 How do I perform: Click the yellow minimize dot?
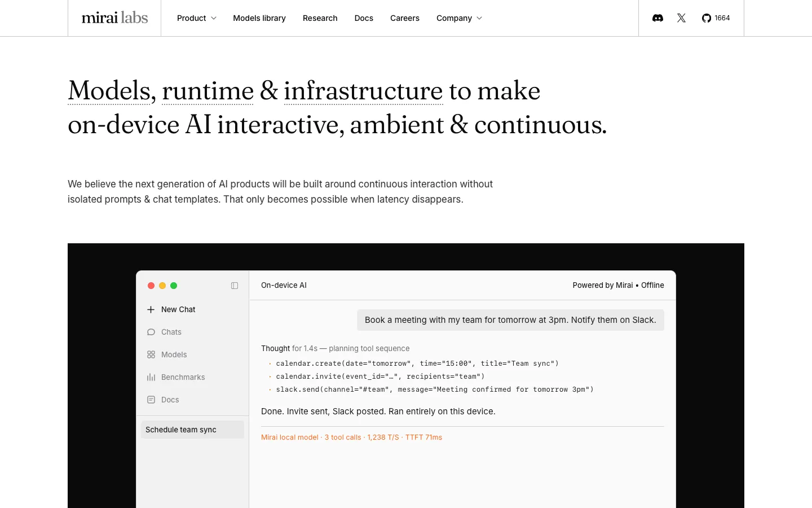click(x=162, y=286)
